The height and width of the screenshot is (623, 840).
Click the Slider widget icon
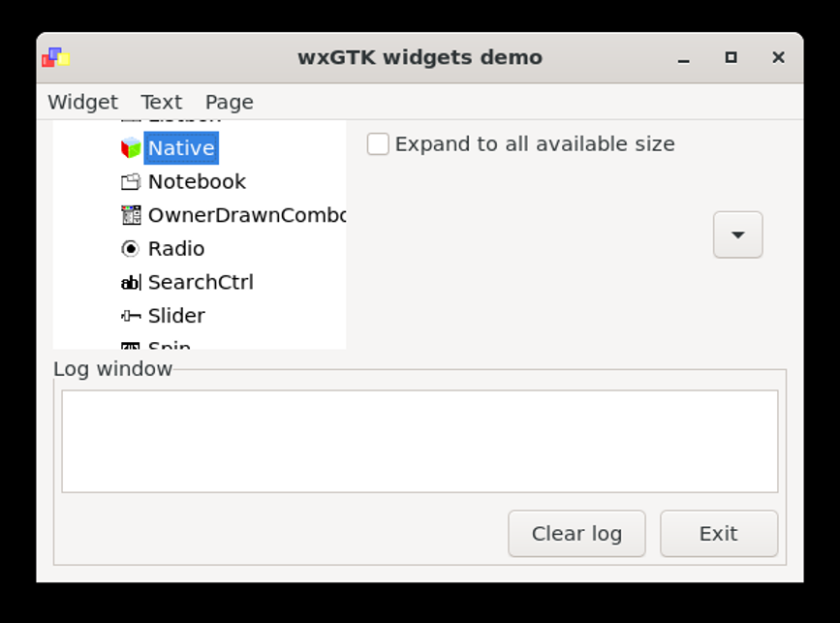[x=130, y=315]
